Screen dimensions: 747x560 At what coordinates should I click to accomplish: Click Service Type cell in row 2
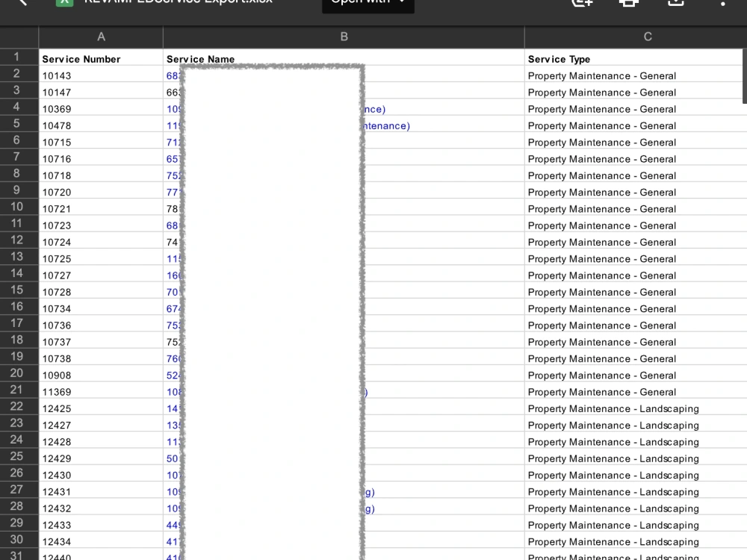(634, 75)
